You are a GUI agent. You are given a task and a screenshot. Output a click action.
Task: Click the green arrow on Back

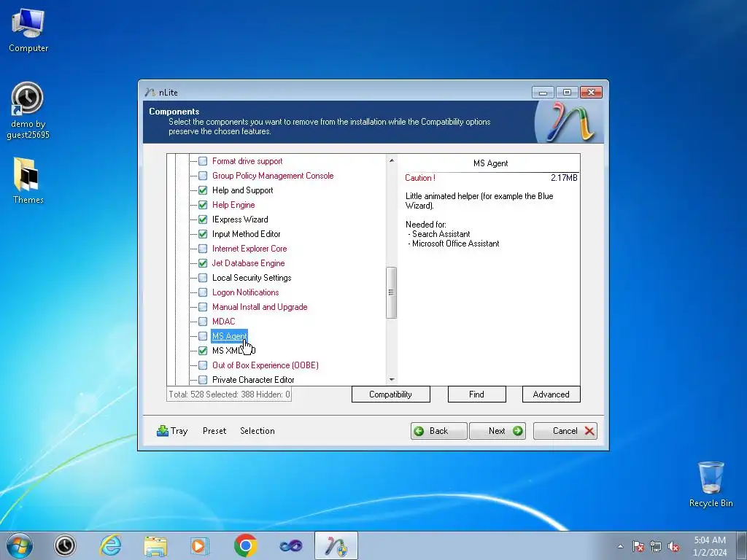pyautogui.click(x=419, y=431)
